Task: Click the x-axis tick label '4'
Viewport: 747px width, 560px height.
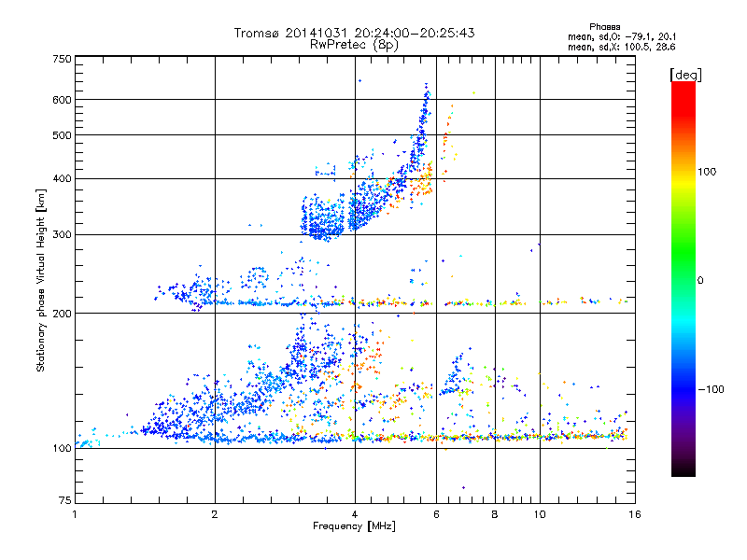Action: [x=355, y=514]
